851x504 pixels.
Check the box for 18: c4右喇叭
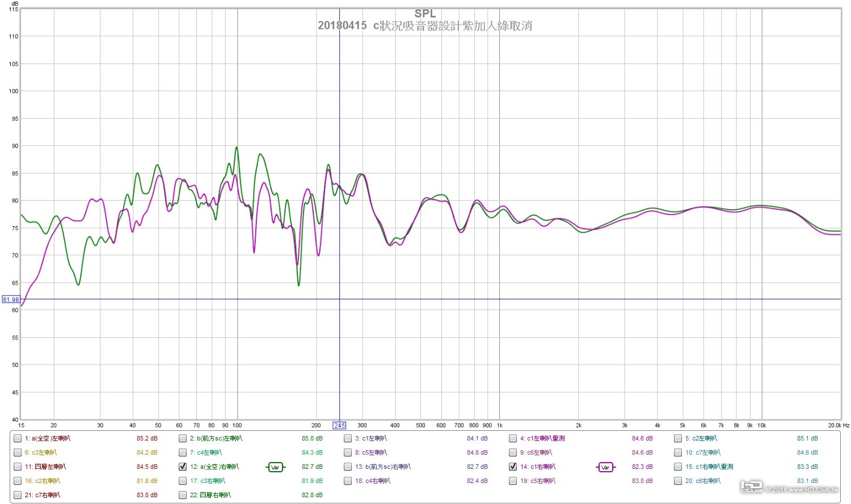[348, 481]
